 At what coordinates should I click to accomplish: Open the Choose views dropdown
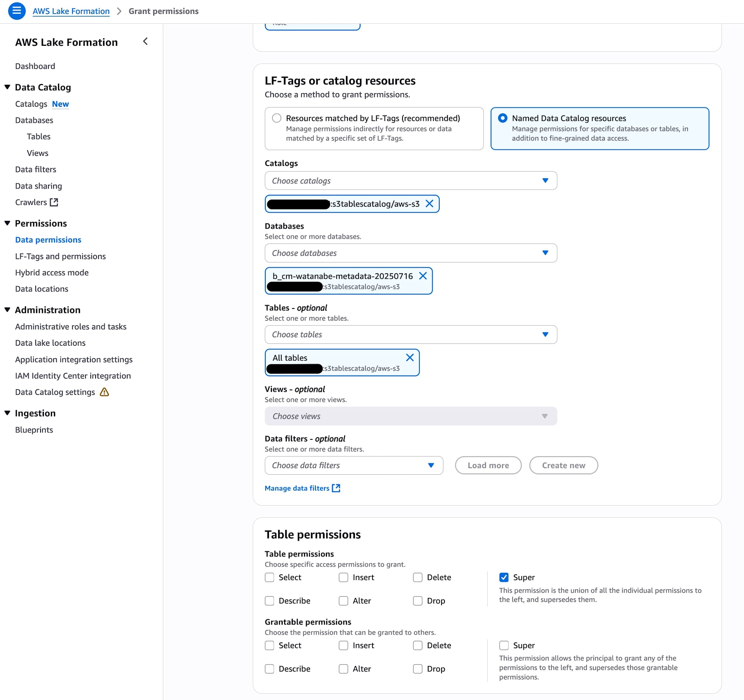coord(411,416)
